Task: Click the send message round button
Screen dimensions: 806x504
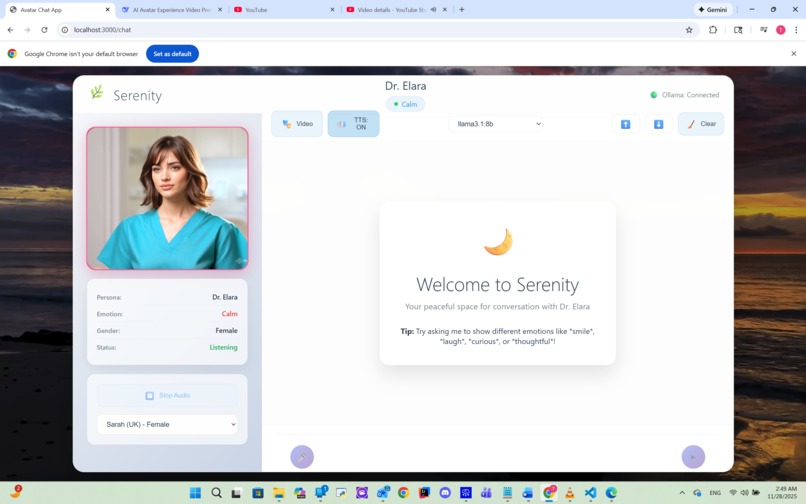Action: tap(693, 457)
